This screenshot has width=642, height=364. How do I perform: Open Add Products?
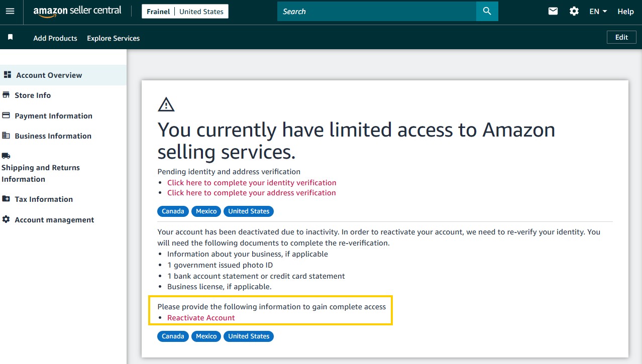tap(55, 38)
